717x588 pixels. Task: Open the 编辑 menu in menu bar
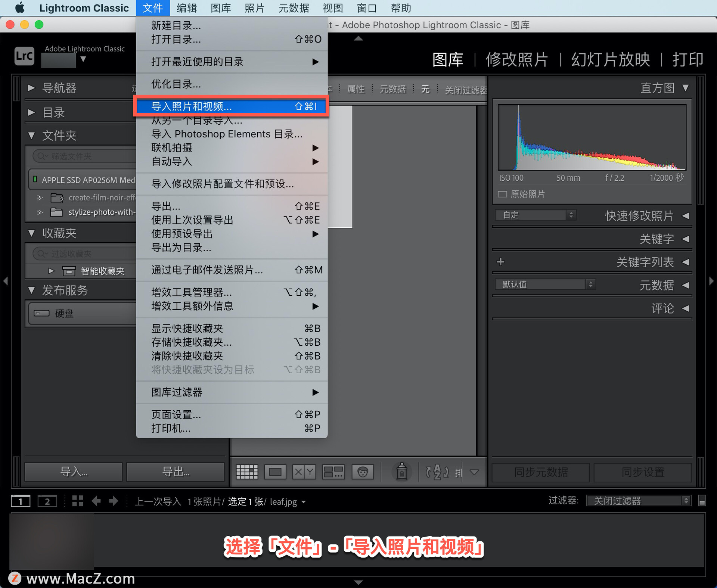(x=187, y=8)
